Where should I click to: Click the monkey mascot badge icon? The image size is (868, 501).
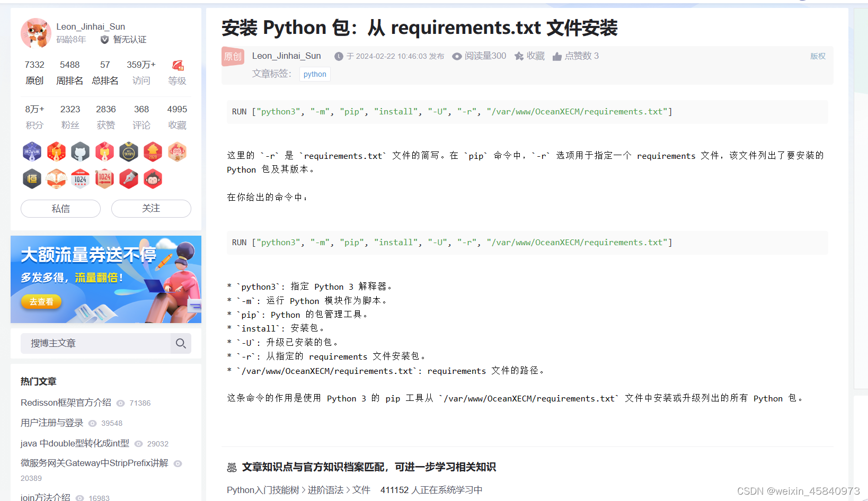pyautogui.click(x=153, y=179)
